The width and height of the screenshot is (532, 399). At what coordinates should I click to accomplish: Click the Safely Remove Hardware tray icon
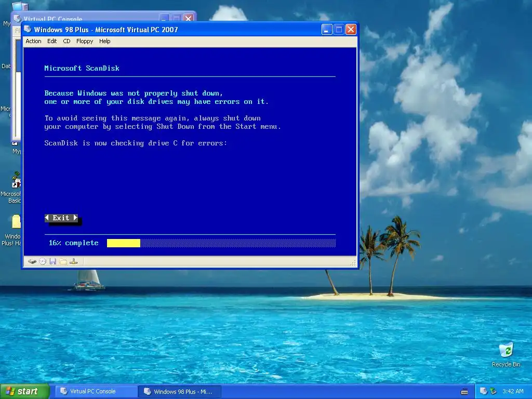pos(494,391)
